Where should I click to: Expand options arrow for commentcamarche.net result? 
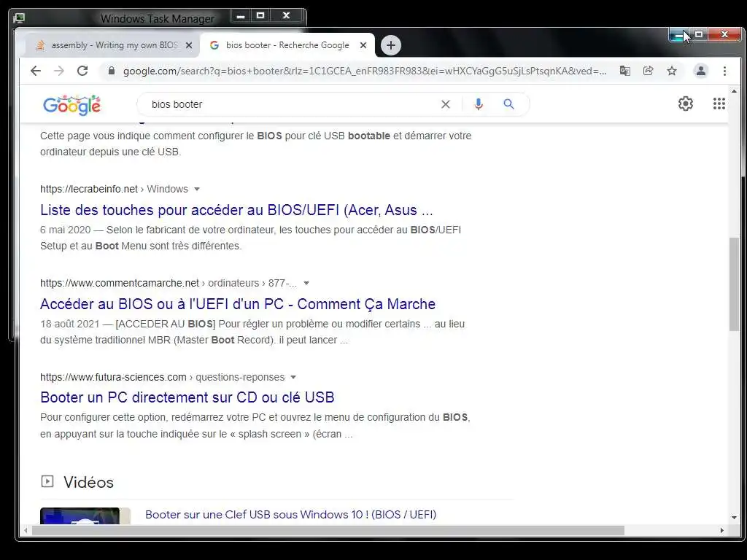click(x=306, y=284)
